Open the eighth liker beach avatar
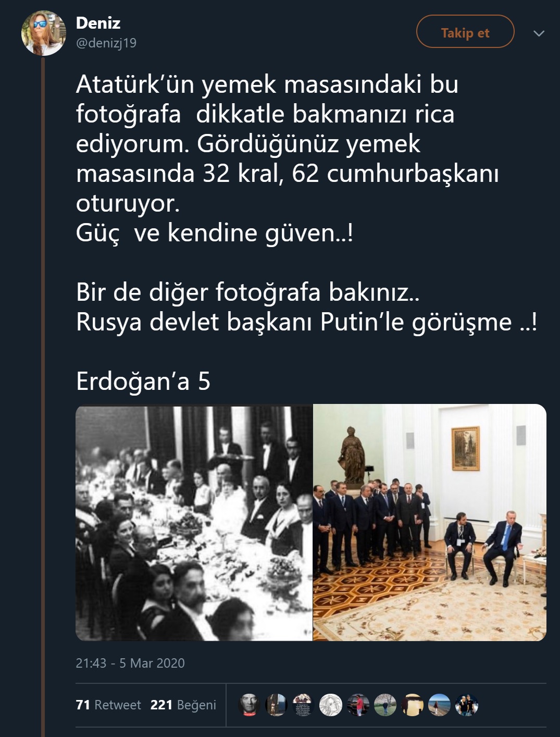560x737 pixels. click(439, 705)
